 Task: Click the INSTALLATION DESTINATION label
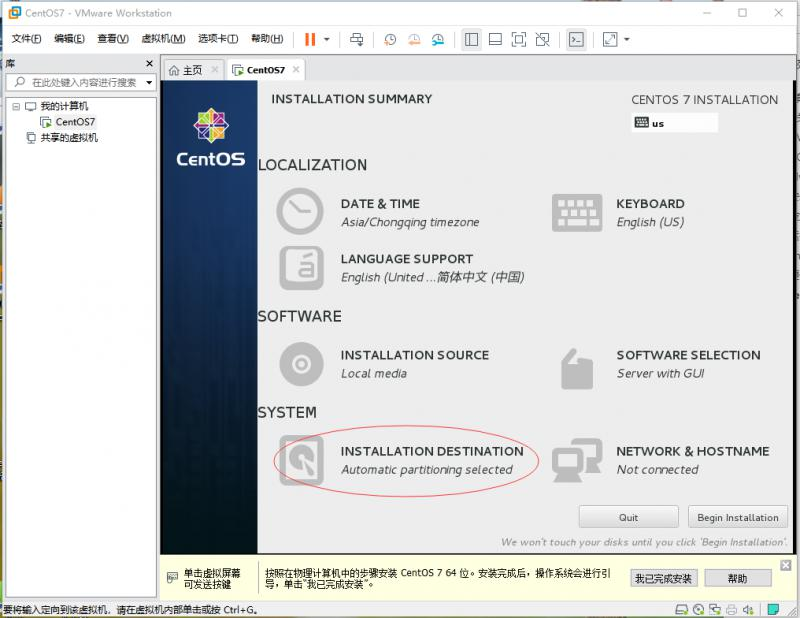tap(432, 452)
